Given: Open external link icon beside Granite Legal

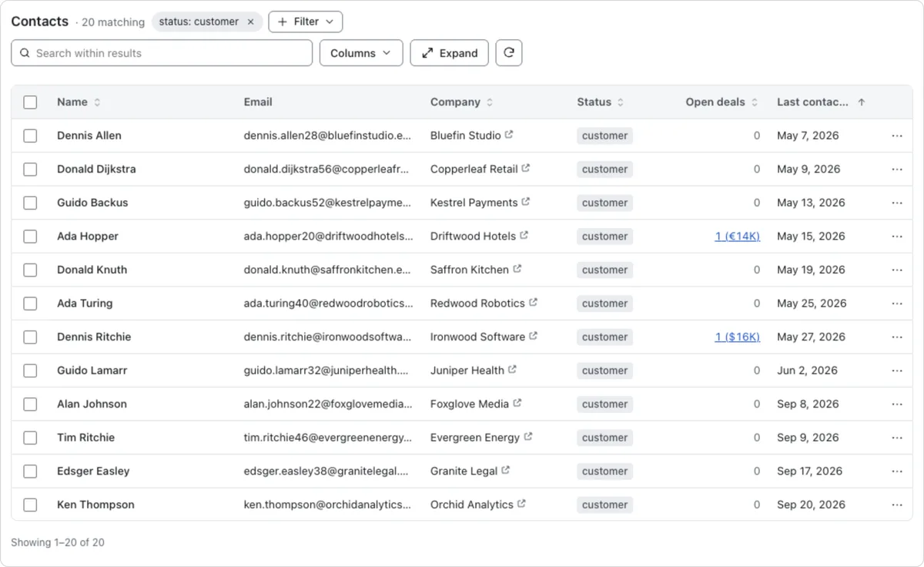Looking at the screenshot, I should [x=506, y=470].
